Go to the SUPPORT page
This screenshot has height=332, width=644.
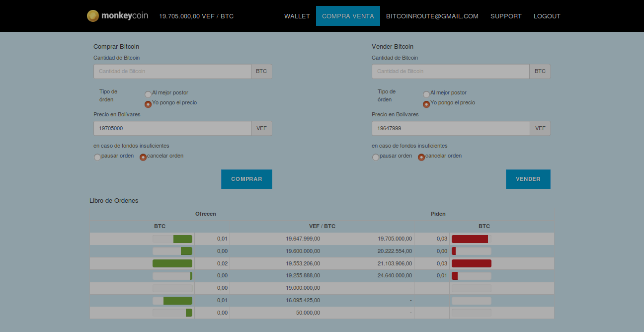point(506,16)
